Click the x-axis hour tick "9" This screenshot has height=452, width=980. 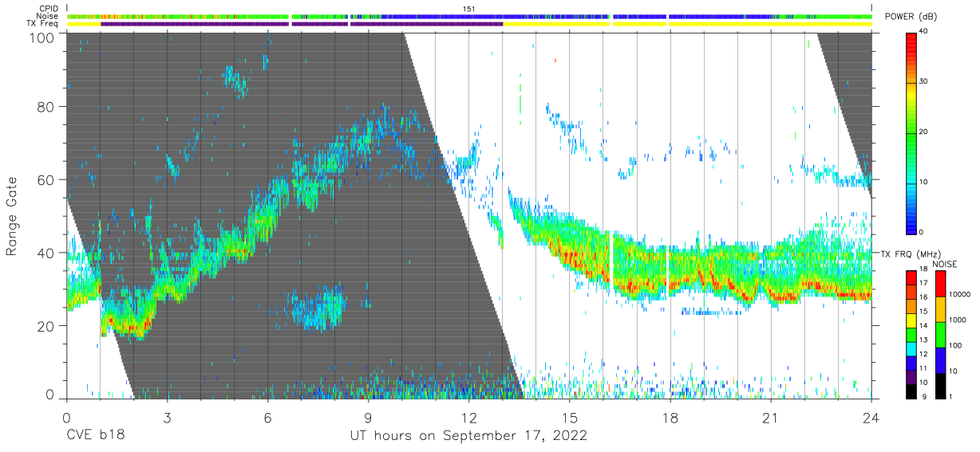click(368, 418)
